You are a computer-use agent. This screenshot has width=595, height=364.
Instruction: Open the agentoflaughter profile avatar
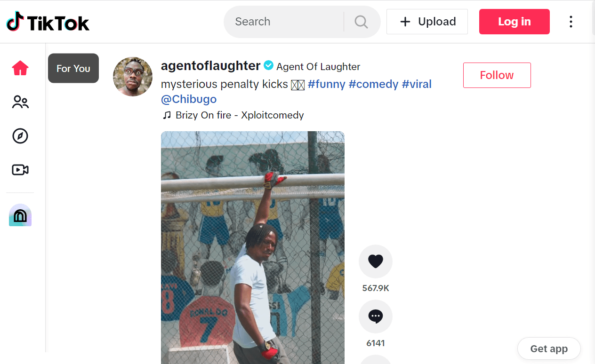point(133,77)
